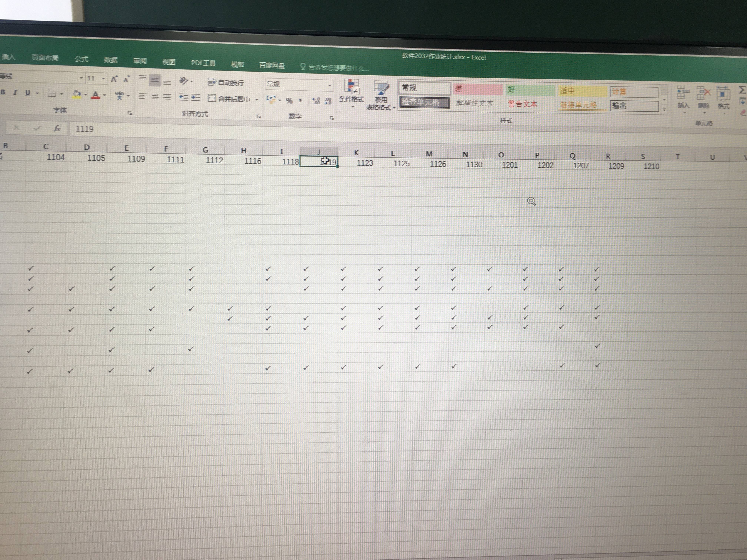Apply the yellow Fill Color bucket
This screenshot has height=560, width=747.
point(77,94)
